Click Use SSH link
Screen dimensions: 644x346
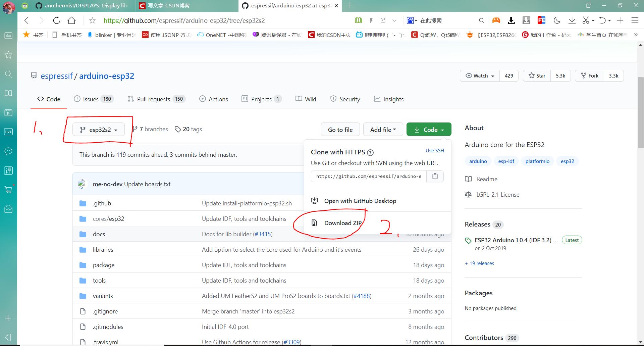tap(435, 151)
